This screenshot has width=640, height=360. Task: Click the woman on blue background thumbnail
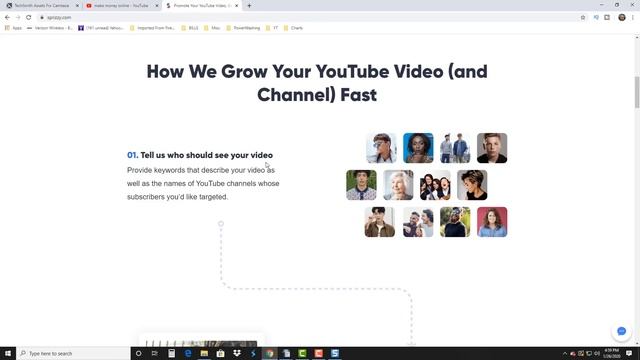click(418, 148)
